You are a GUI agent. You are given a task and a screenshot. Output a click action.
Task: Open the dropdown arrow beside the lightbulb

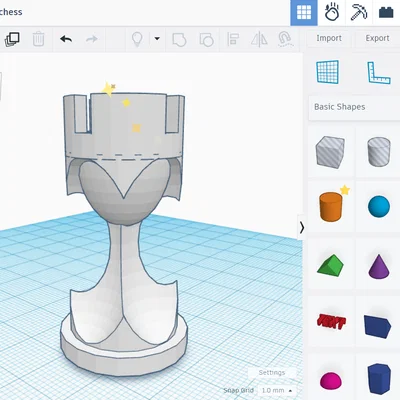pos(157,39)
